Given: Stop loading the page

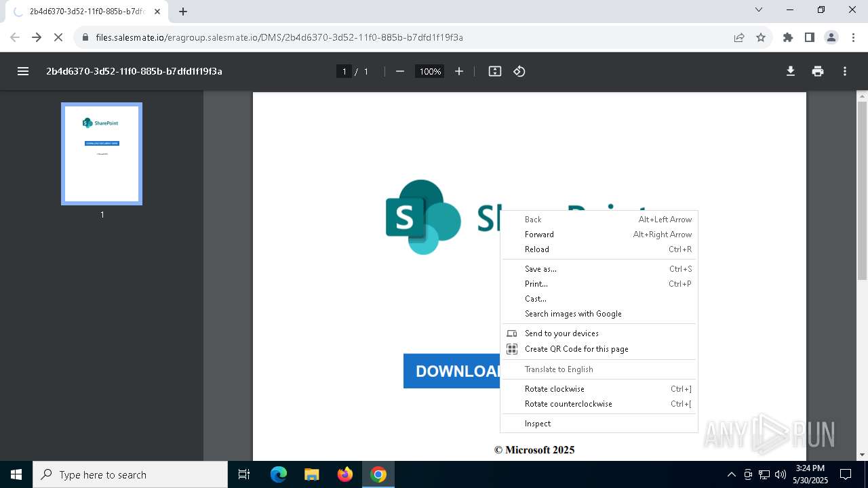Looking at the screenshot, I should click(58, 37).
